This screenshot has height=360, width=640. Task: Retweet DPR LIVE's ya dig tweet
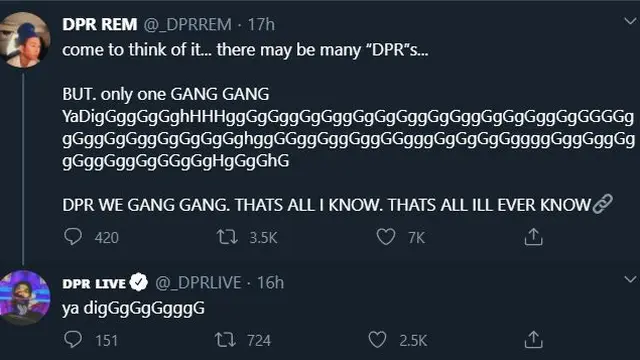tap(225, 340)
